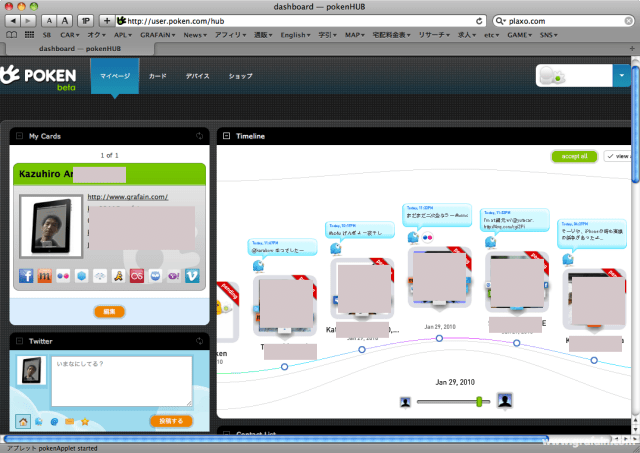Open the orange mixi icon on the card
Screen dimensions: 640x453
44,276
